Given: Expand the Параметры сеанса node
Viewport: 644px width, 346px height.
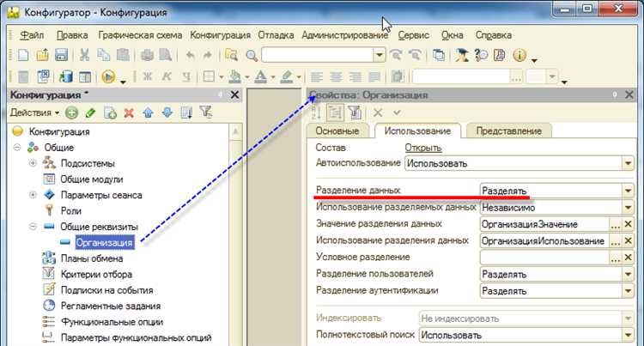Looking at the screenshot, I should (33, 195).
